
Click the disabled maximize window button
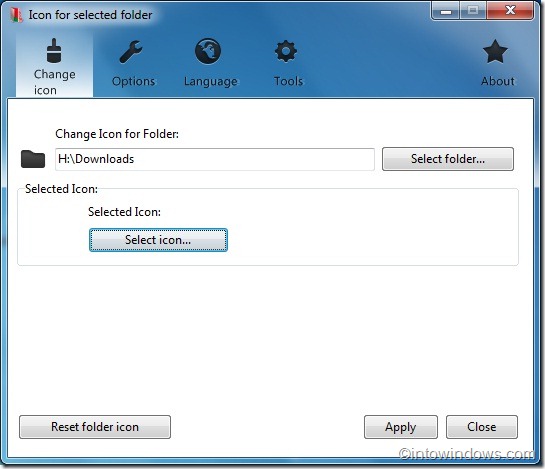click(473, 11)
